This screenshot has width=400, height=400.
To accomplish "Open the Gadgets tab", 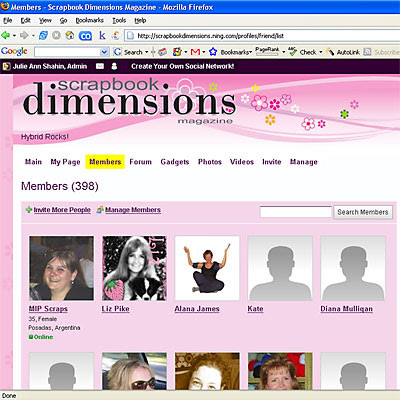I will 175,162.
